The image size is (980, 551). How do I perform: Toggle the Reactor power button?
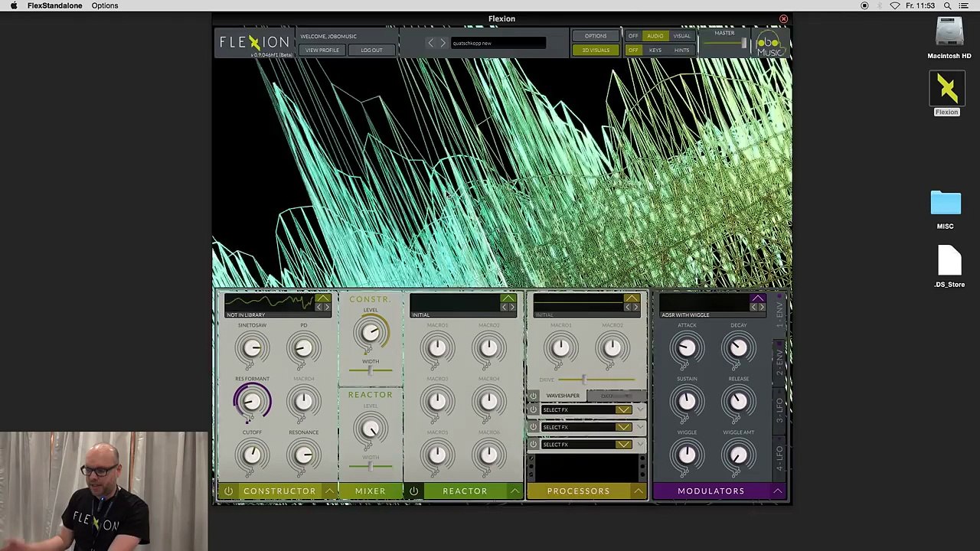[413, 491]
